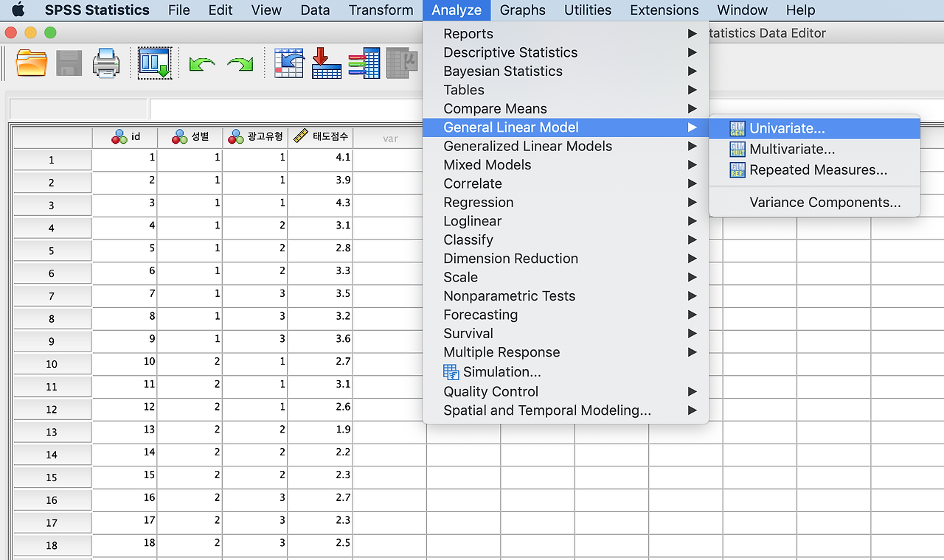Open the File menu
944x560 pixels.
click(x=179, y=10)
